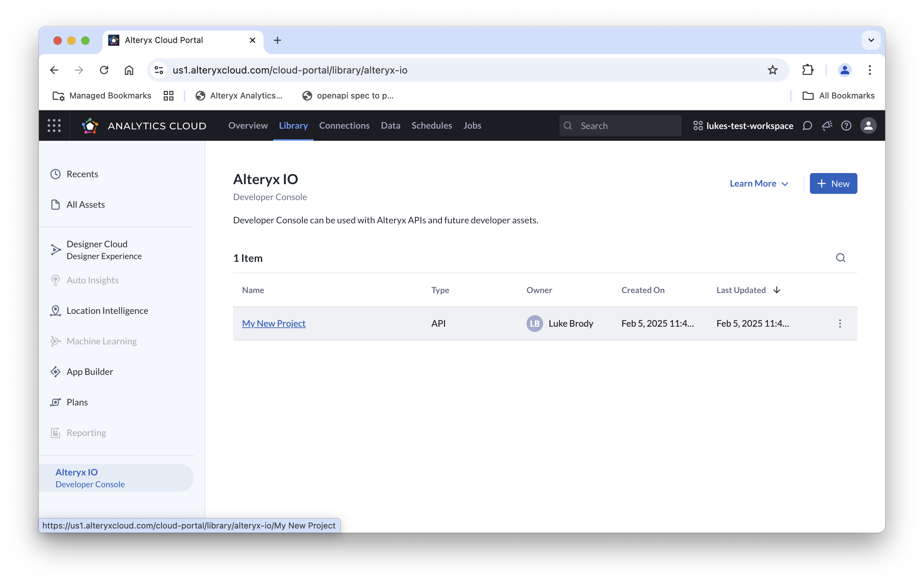Open the user profile avatar icon

pos(868,126)
